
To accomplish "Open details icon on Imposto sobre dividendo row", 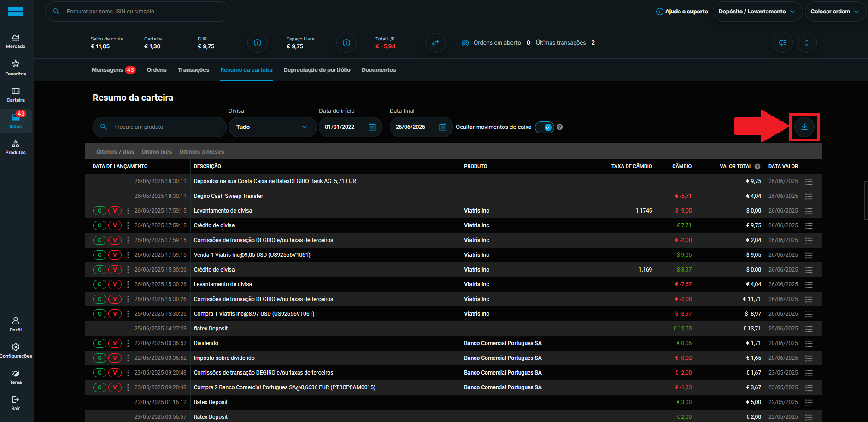I will [x=809, y=358].
